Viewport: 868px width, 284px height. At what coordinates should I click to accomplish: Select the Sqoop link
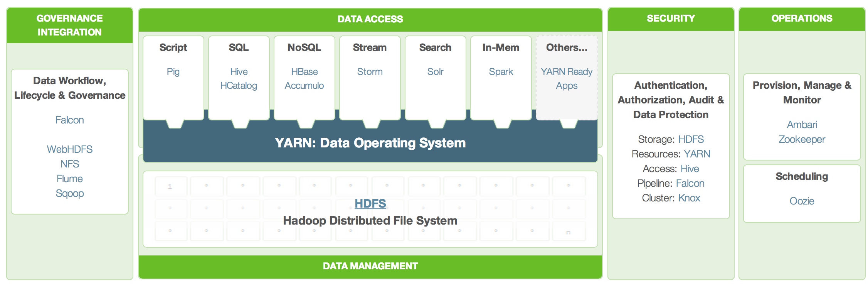(x=69, y=193)
